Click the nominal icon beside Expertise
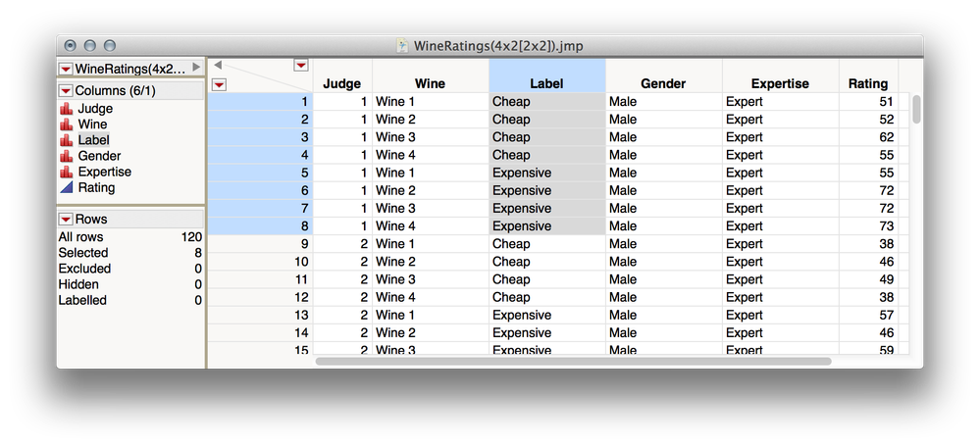This screenshot has height=447, width=980. pyautogui.click(x=67, y=172)
